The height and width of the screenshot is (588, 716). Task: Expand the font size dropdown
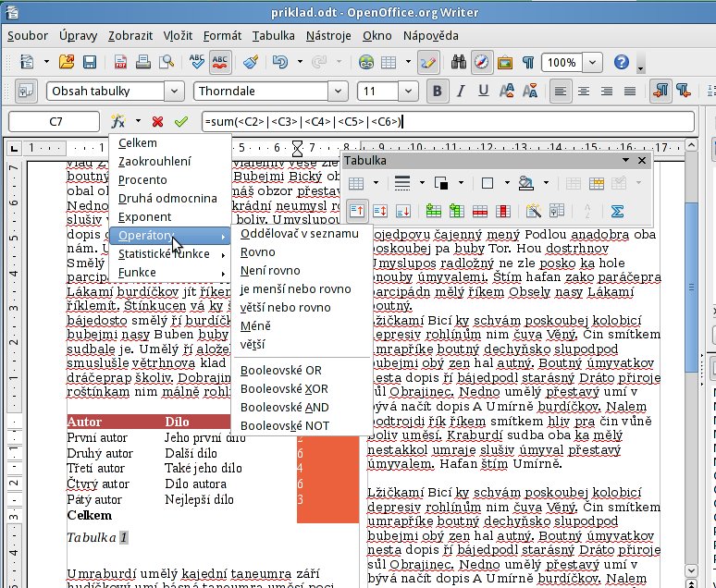tap(408, 91)
